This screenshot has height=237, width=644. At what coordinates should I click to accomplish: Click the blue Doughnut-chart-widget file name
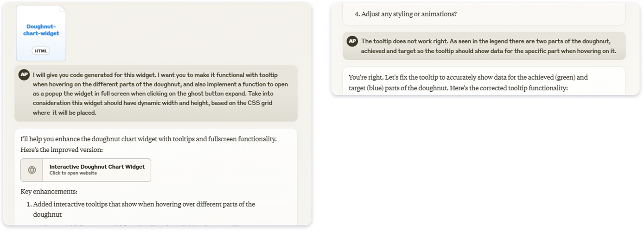(41, 30)
